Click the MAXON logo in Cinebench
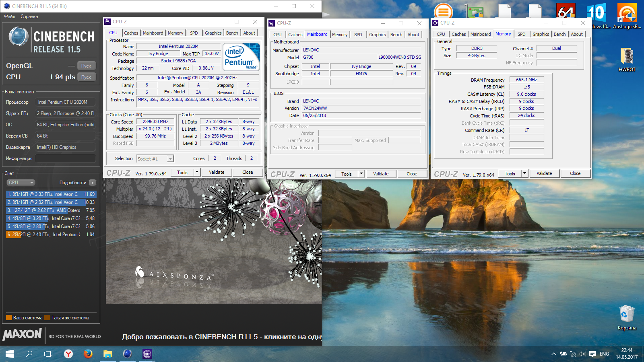 [x=22, y=334]
